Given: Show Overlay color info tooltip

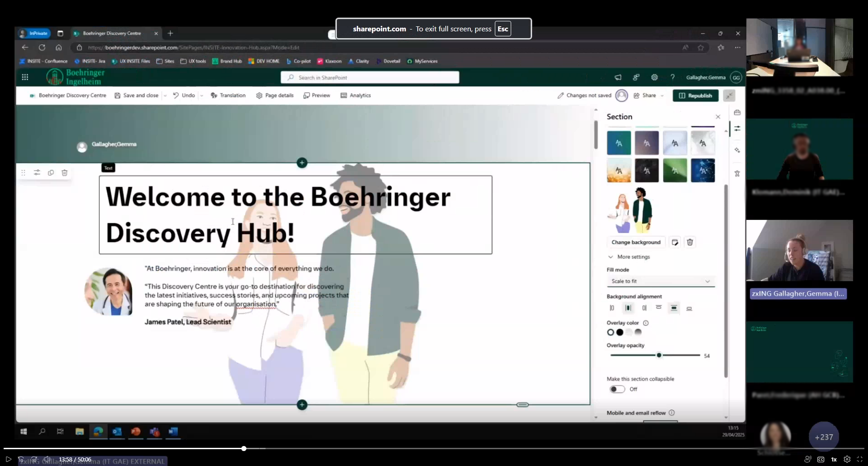Looking at the screenshot, I should coord(646,323).
